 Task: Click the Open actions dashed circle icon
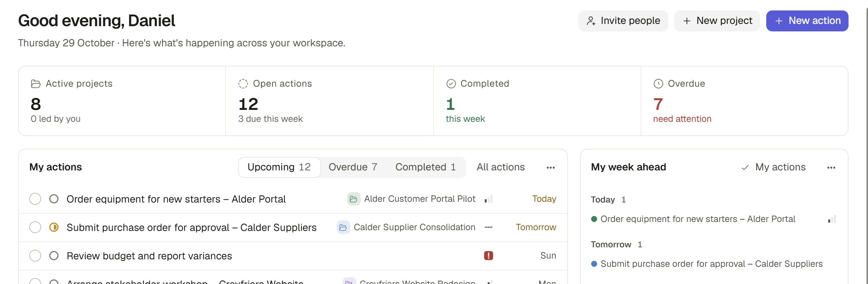pyautogui.click(x=243, y=84)
